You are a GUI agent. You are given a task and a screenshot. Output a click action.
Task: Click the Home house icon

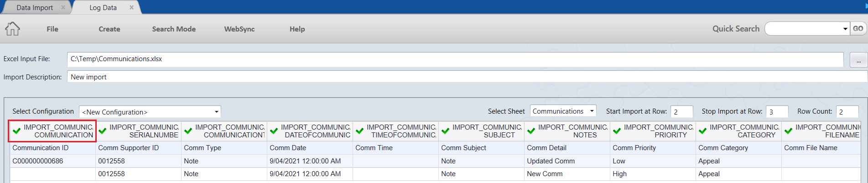point(13,29)
